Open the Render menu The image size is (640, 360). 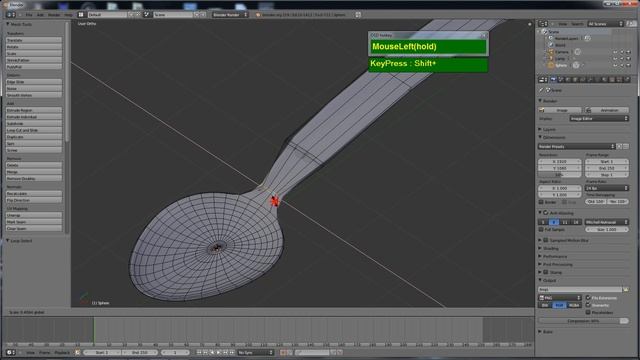point(54,15)
